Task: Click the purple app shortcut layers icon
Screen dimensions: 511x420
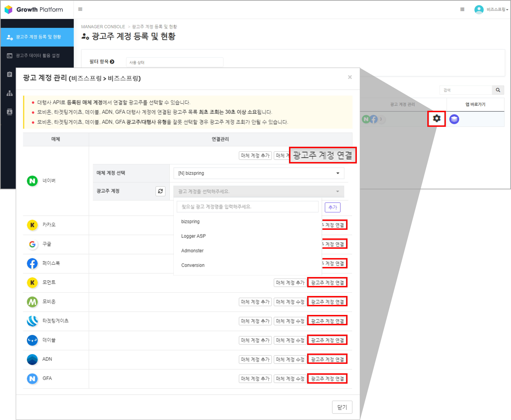Action: tap(454, 119)
